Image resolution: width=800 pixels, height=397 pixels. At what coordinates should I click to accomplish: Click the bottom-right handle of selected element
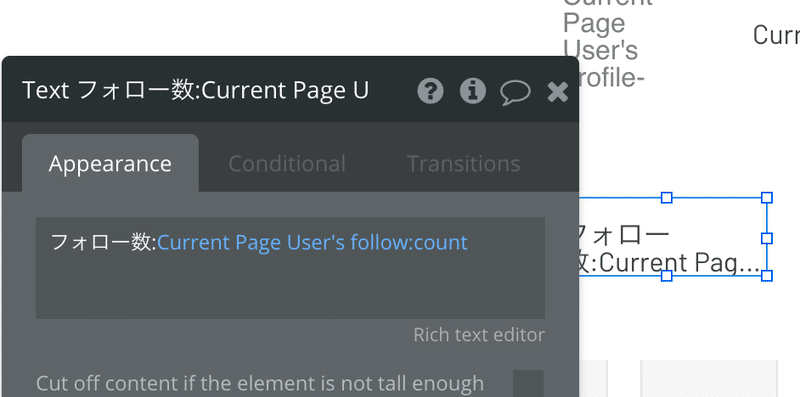pos(767,276)
